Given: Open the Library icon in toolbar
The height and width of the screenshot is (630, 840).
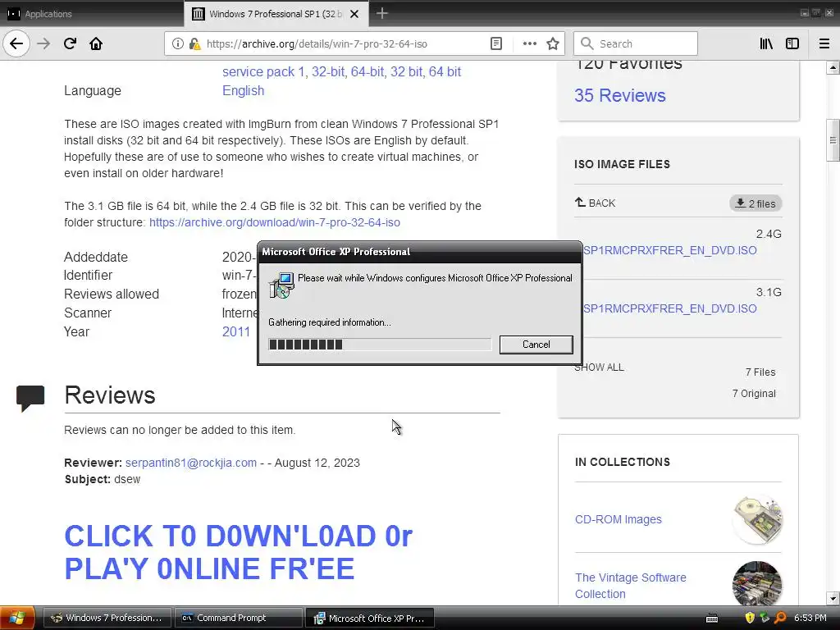Looking at the screenshot, I should tap(766, 43).
